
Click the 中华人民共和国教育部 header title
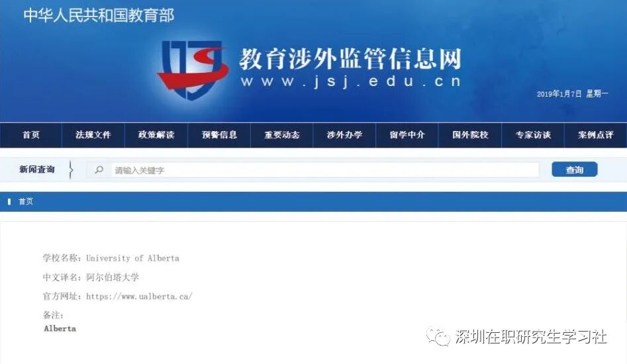pyautogui.click(x=99, y=16)
